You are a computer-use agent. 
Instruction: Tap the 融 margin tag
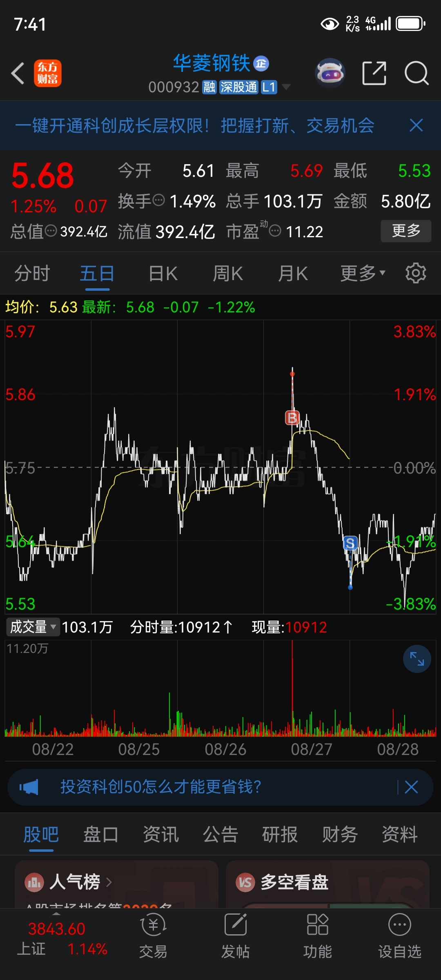point(209,87)
